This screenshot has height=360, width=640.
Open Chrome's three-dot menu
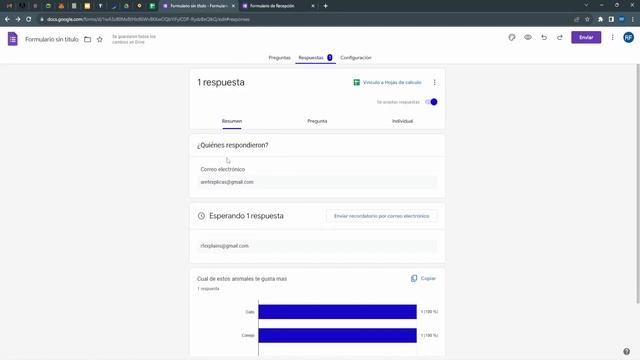pos(633,19)
